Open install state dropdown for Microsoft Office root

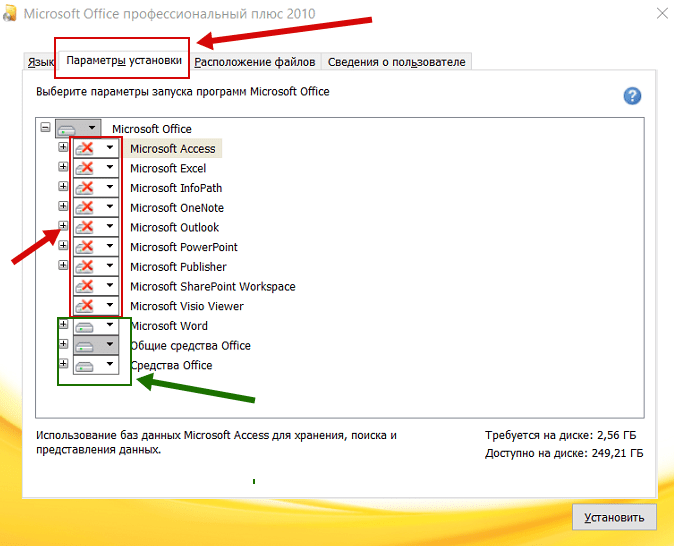tap(78, 128)
